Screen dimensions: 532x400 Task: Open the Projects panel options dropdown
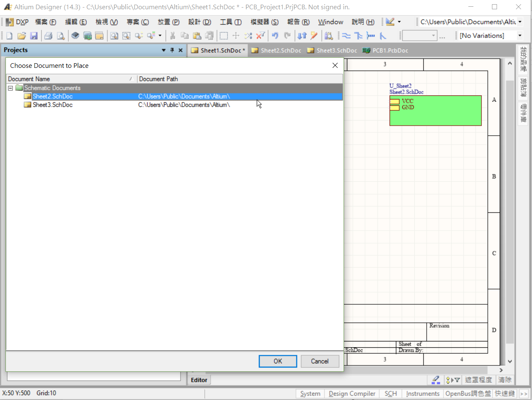click(x=164, y=50)
